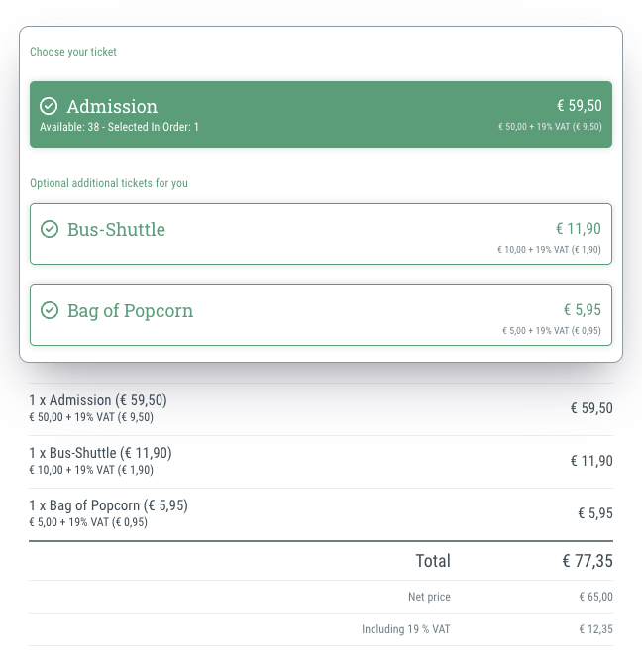The width and height of the screenshot is (642, 672).
Task: Click the Admission card VAT breakdown text
Action: point(550,127)
